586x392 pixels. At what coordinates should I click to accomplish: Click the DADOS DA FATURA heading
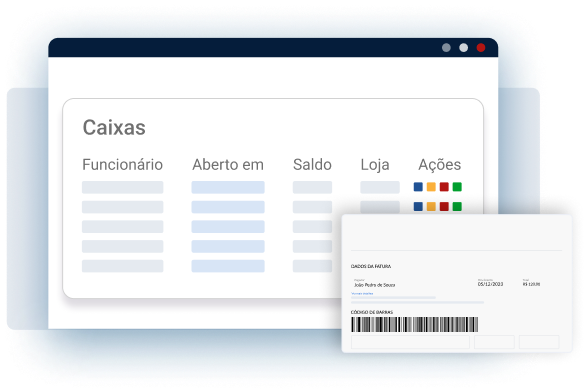click(x=371, y=266)
